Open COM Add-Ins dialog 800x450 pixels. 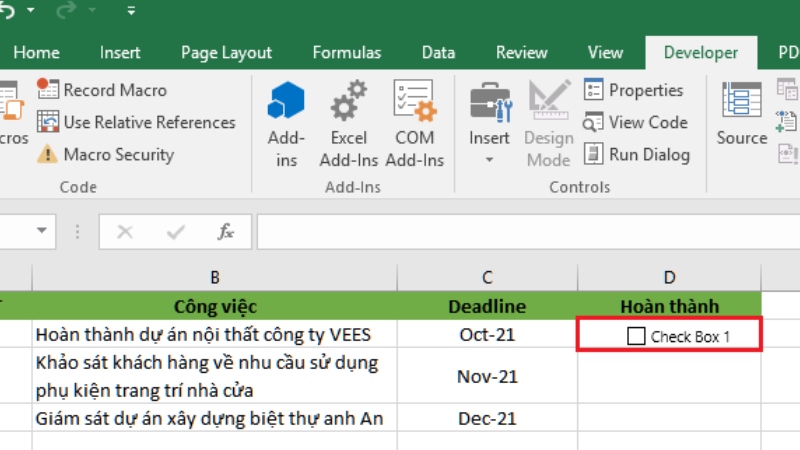click(414, 123)
